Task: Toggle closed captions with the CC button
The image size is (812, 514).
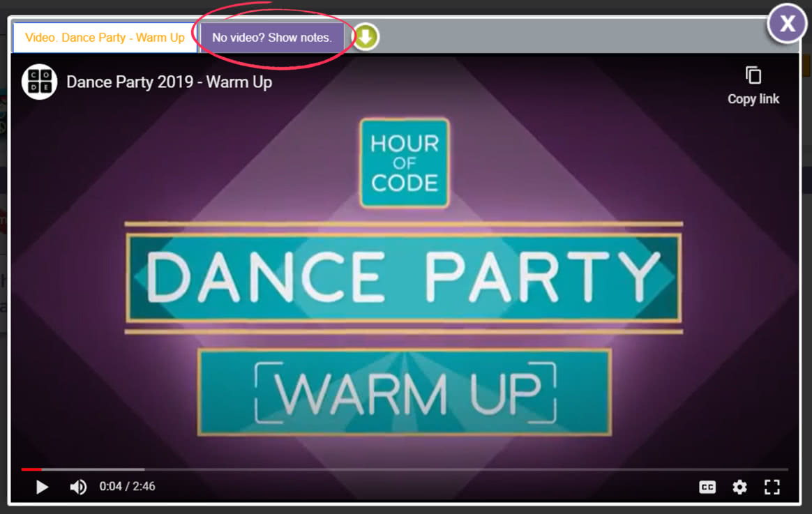Action: pyautogui.click(x=707, y=487)
